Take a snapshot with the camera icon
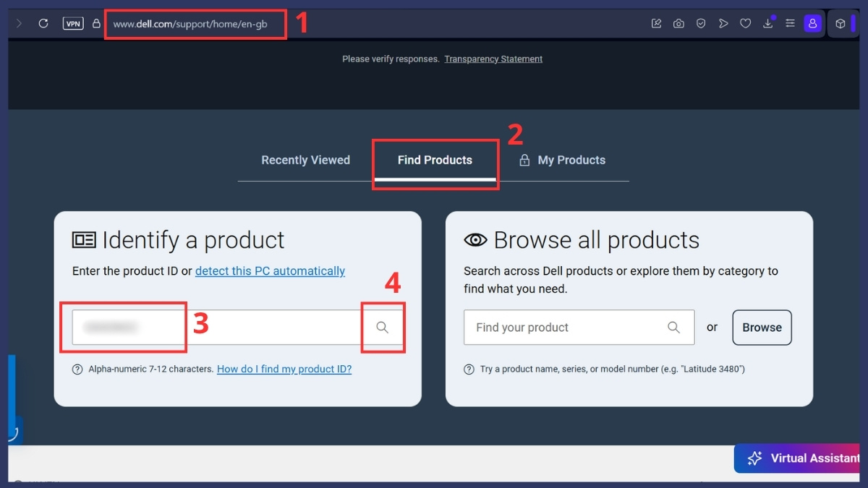 (678, 24)
